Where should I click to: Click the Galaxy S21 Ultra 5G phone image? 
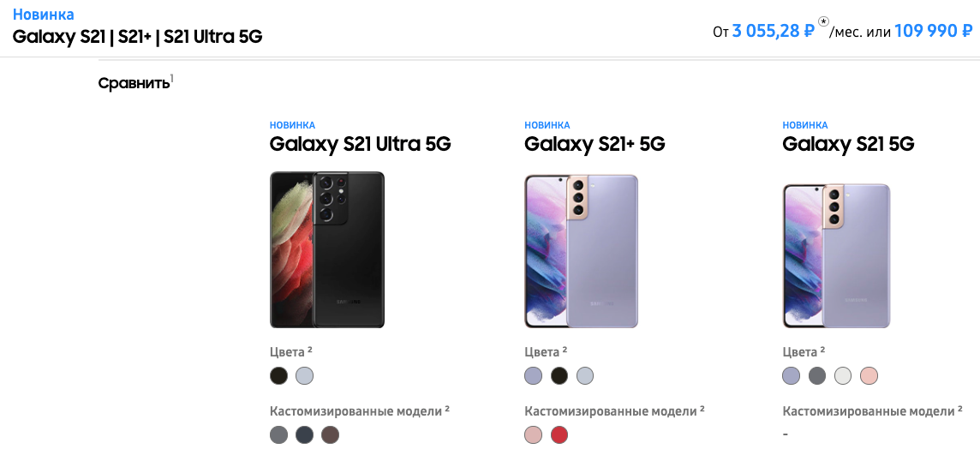click(x=327, y=249)
